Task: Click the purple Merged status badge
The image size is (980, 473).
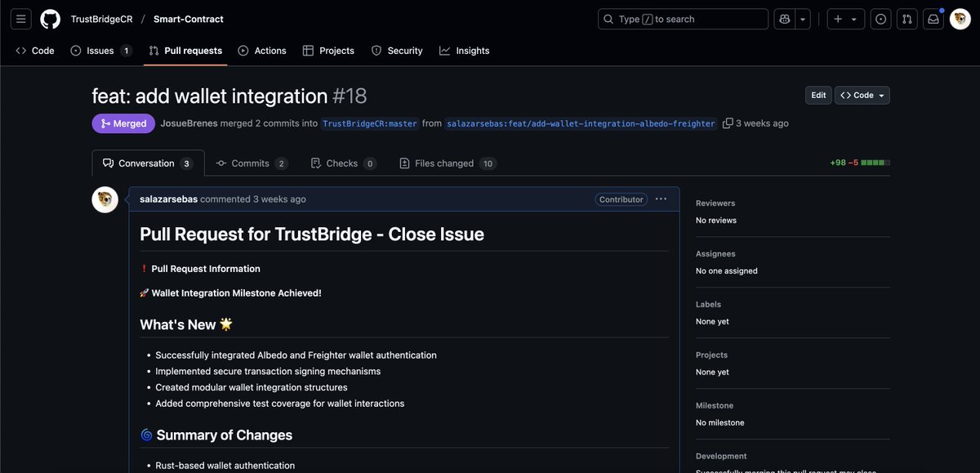Action: [123, 123]
